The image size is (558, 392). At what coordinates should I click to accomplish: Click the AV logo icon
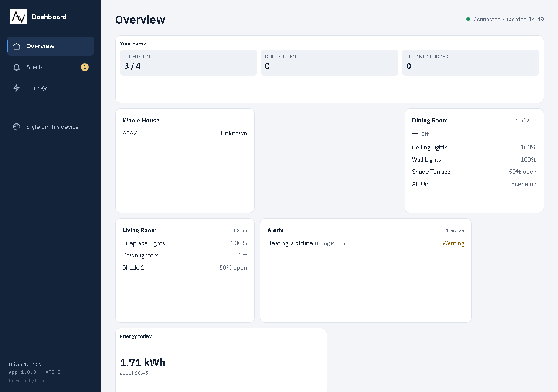[18, 17]
